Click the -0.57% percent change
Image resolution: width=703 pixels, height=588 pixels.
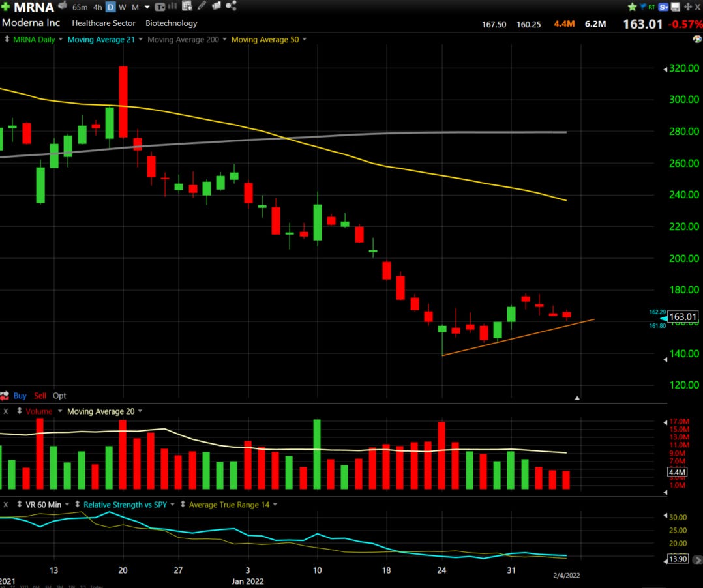point(685,24)
